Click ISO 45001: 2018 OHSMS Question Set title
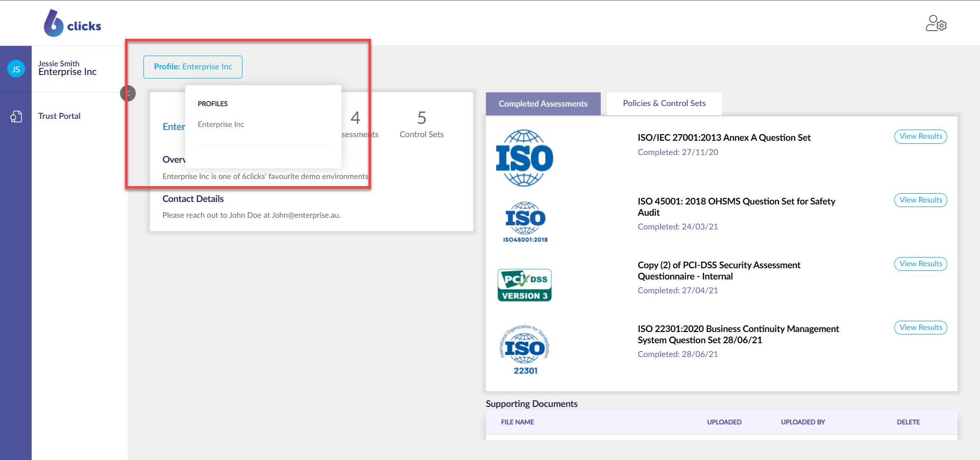The image size is (980, 460). click(737, 207)
